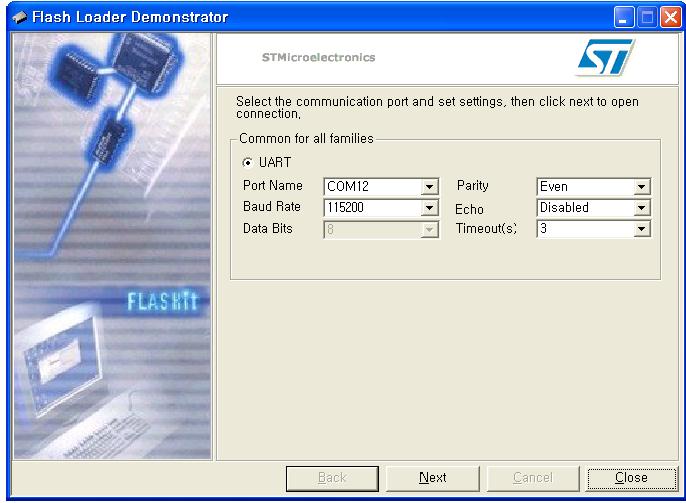Click the Echo label

[x=469, y=209]
